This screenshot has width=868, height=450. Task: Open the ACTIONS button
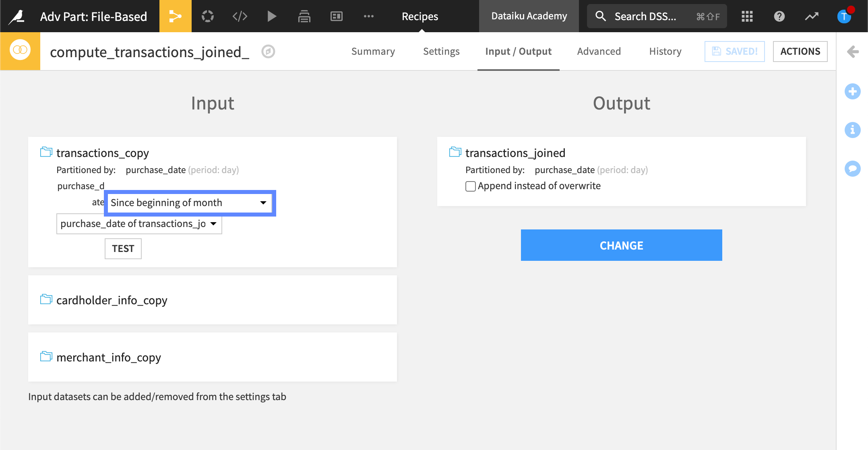pyautogui.click(x=800, y=52)
